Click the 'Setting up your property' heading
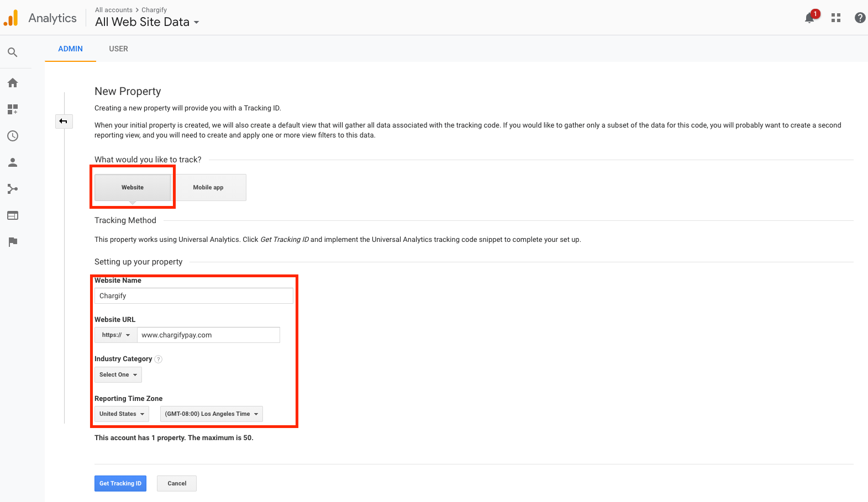Image resolution: width=868 pixels, height=502 pixels. [139, 262]
